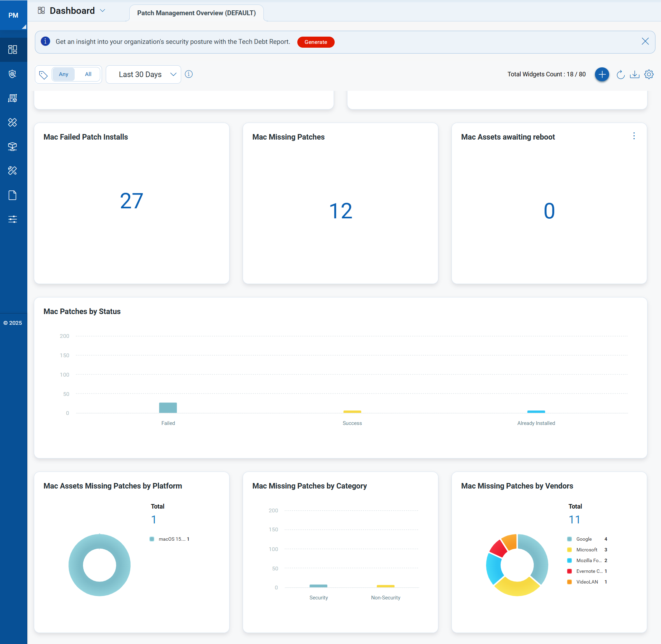Click the 27 Mac Failed Patch Installs count
This screenshot has height=644, width=661.
click(x=131, y=201)
